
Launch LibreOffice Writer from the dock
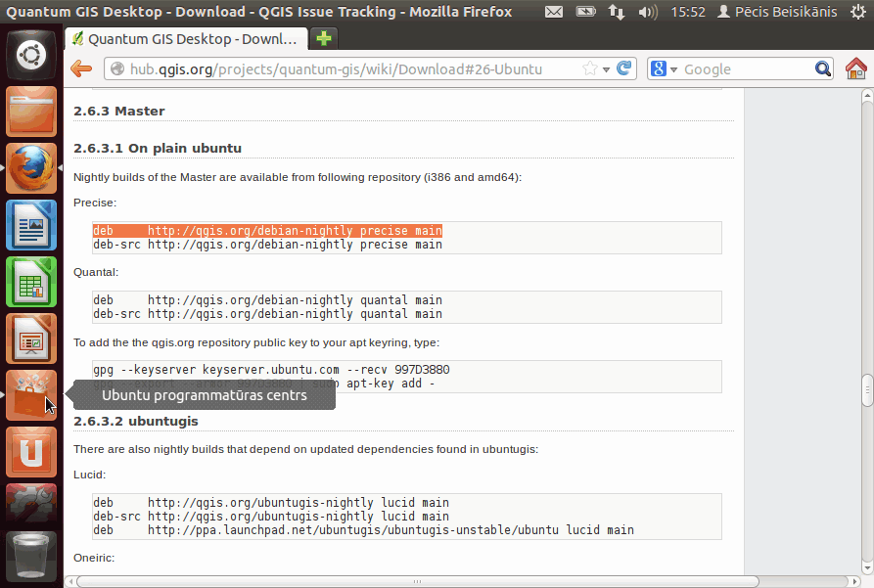(31, 225)
